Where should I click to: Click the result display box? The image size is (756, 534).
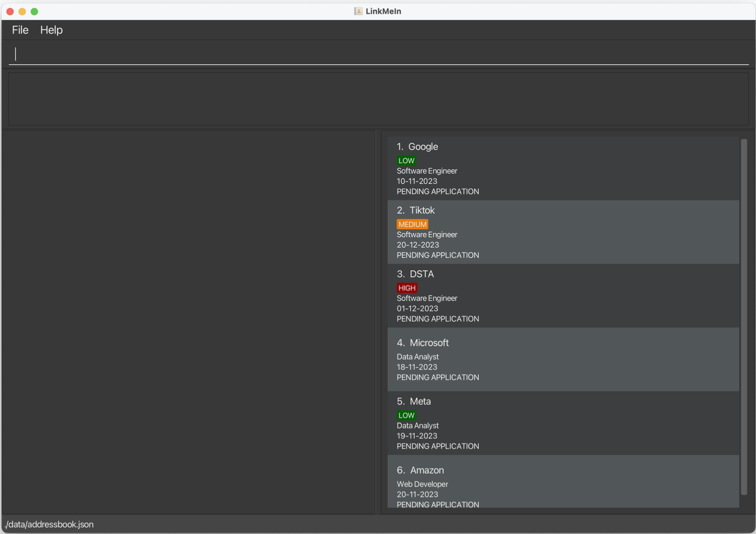pos(378,99)
